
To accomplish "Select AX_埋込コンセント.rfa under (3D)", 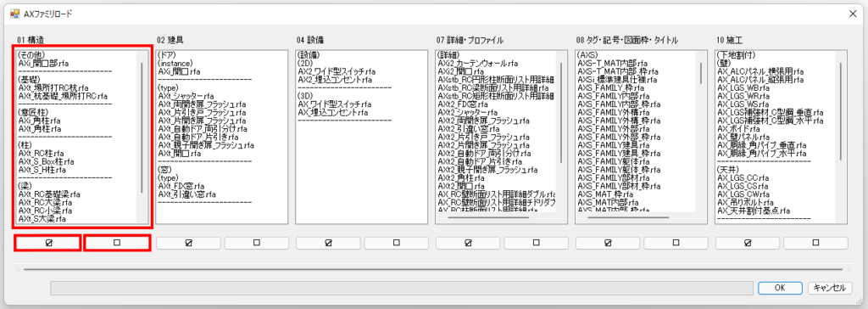I will coord(332,112).
